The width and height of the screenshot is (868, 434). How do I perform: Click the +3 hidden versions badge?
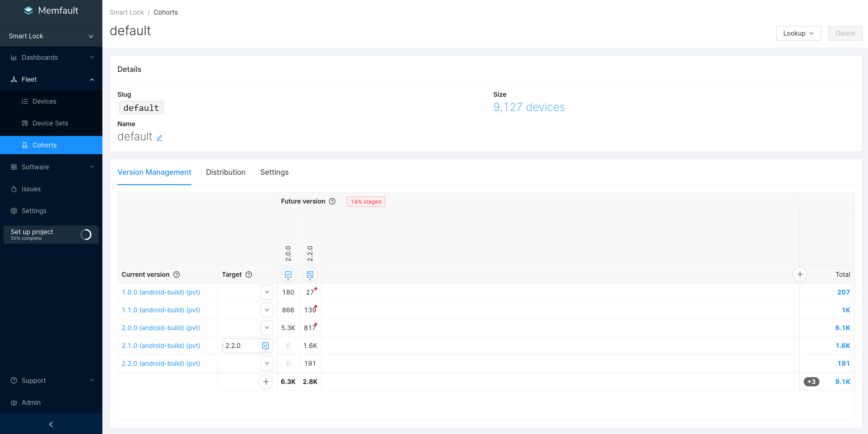pyautogui.click(x=811, y=382)
